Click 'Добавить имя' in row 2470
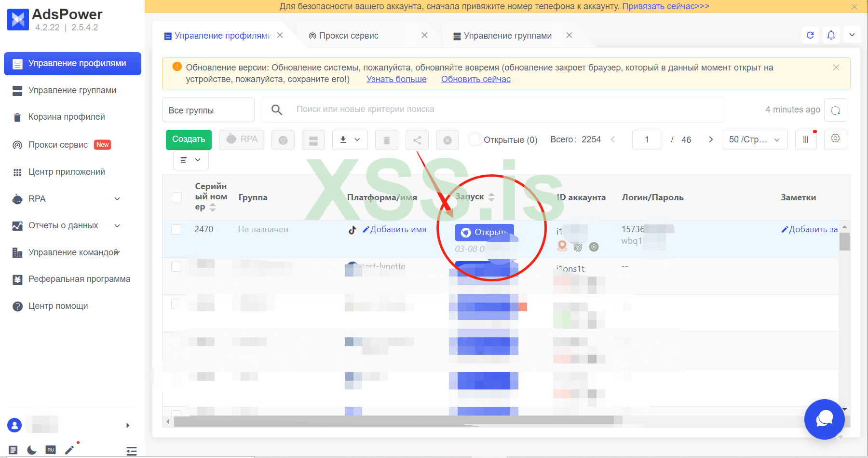The height and width of the screenshot is (458, 868). (394, 229)
